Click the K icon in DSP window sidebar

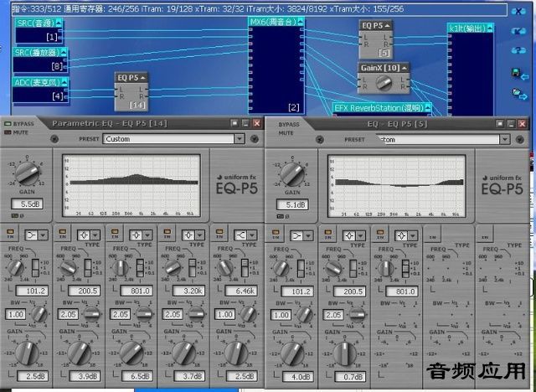(518, 31)
